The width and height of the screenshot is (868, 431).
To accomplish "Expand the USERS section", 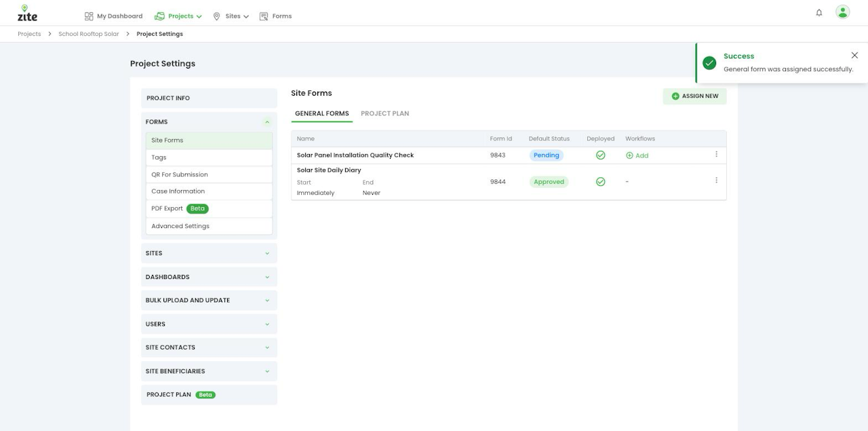I will [267, 324].
